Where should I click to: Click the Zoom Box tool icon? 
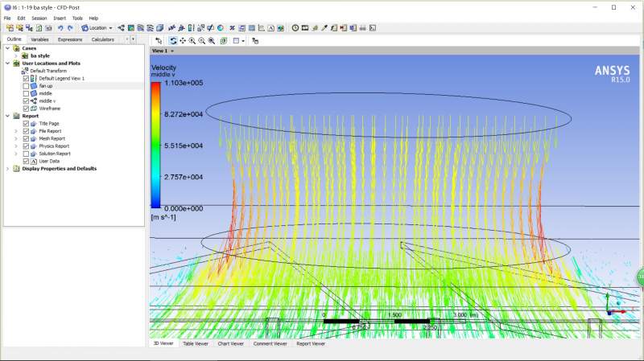point(202,40)
